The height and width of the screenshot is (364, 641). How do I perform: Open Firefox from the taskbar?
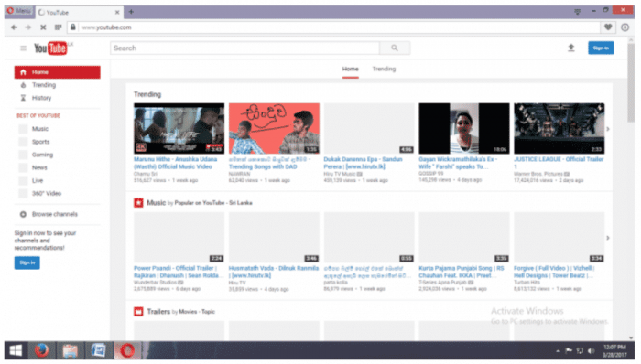tap(41, 350)
